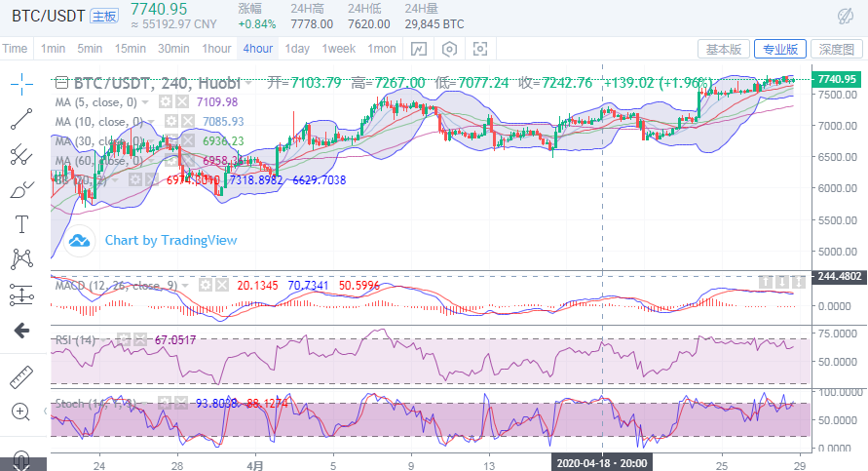868x471 pixels.
Task: Switch to 基本版 basic chart view
Action: 724,50
